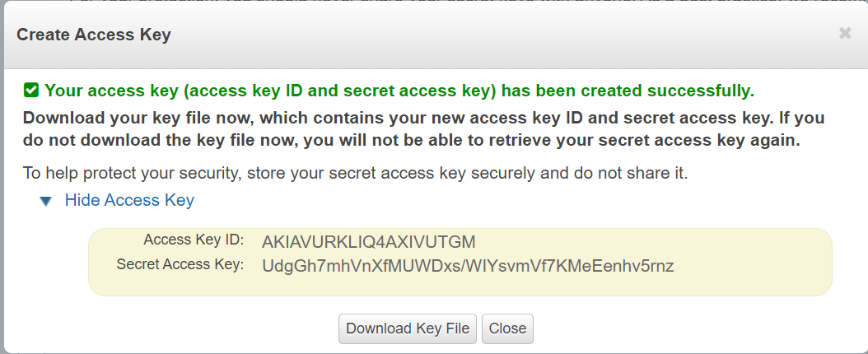The image size is (868, 354).
Task: Click the green created successfully message
Action: point(399,90)
